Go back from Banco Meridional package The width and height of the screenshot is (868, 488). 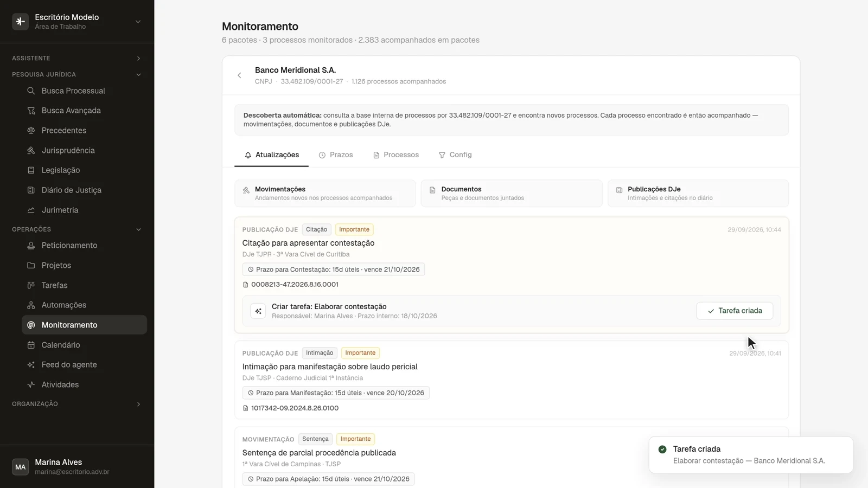pos(239,75)
